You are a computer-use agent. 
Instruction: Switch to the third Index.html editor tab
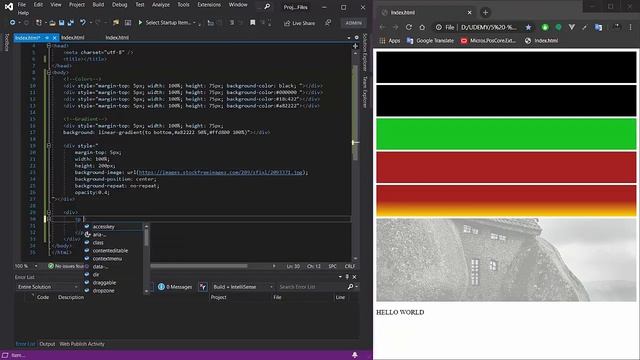click(x=117, y=38)
